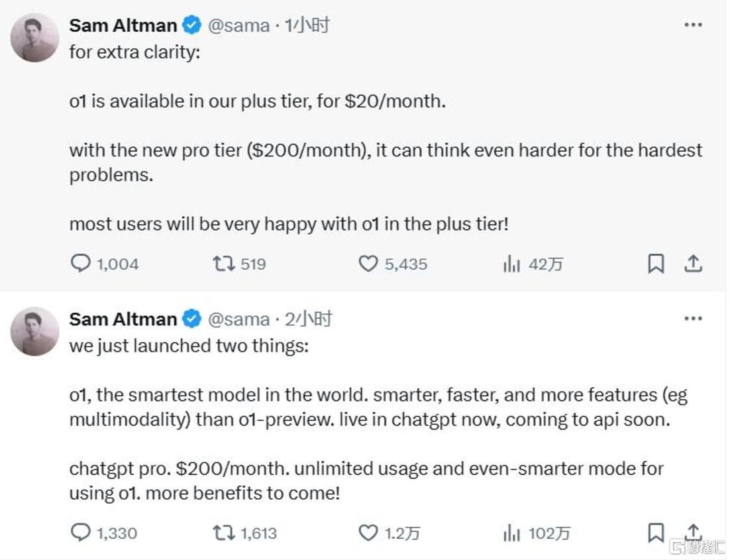The height and width of the screenshot is (560, 730).
Task: Open more options on the second tweet
Action: click(693, 319)
